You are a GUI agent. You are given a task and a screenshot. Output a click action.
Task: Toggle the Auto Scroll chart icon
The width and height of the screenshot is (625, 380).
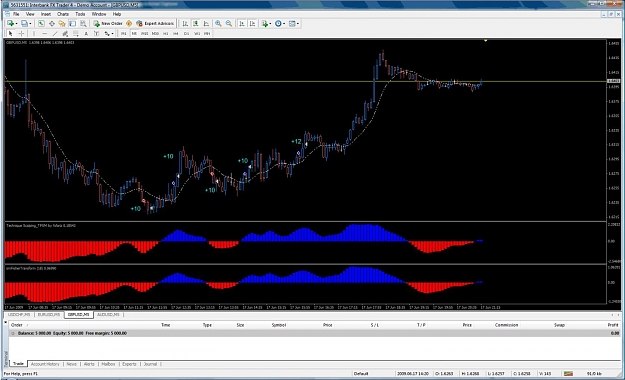click(242, 24)
